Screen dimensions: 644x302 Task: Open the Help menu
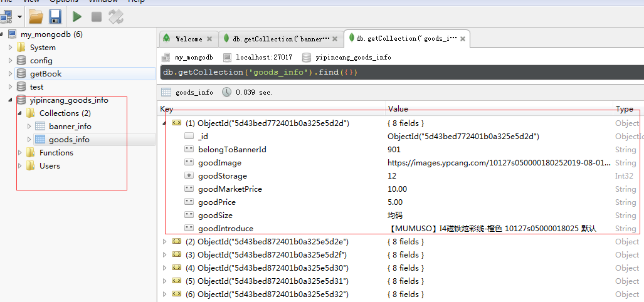point(136,1)
